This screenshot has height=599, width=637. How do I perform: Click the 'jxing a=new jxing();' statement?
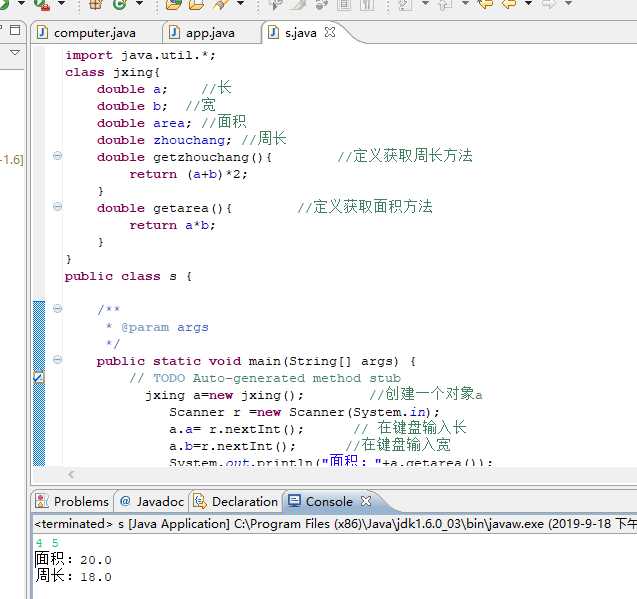224,395
